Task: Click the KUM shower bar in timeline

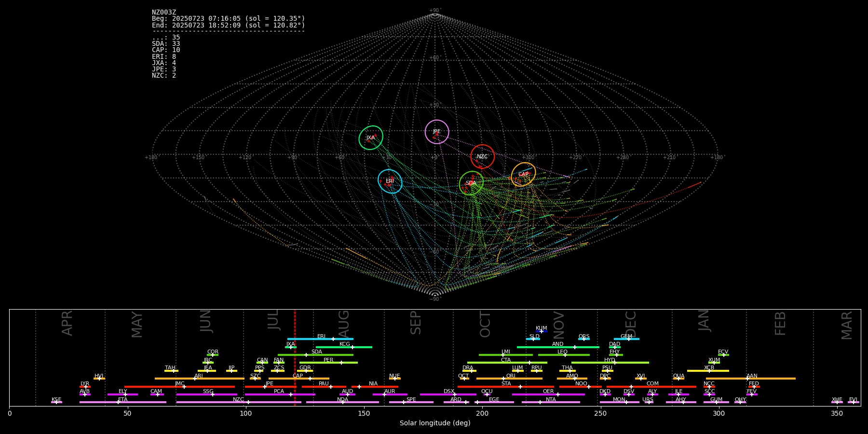Action: click(542, 331)
